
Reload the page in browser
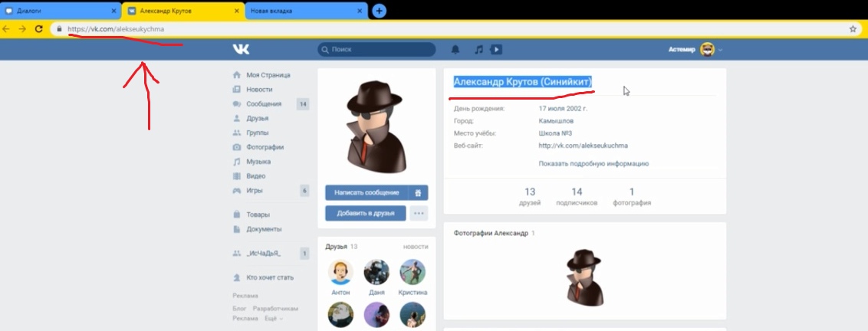(38, 29)
